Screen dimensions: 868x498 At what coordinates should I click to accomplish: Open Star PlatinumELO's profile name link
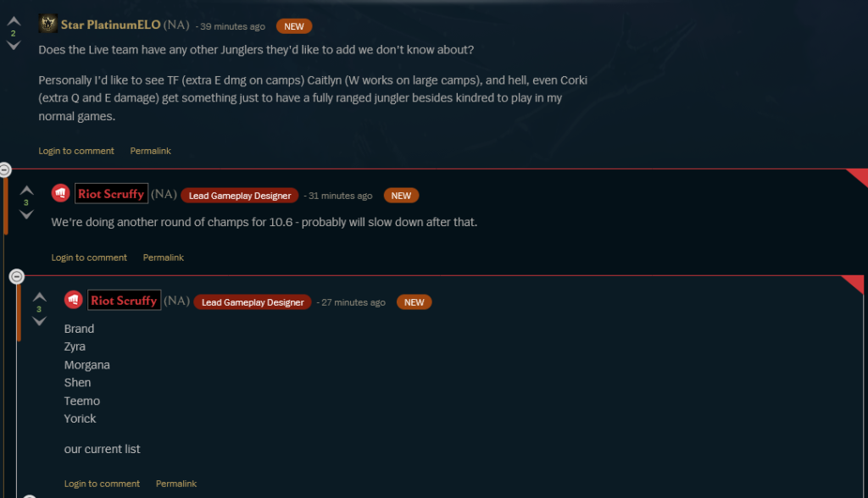pyautogui.click(x=111, y=25)
